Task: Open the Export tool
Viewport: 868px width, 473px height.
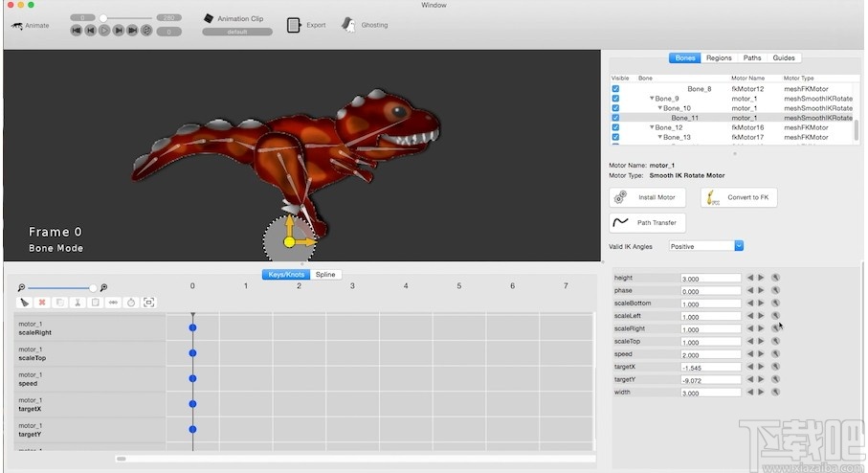Action: pos(294,25)
